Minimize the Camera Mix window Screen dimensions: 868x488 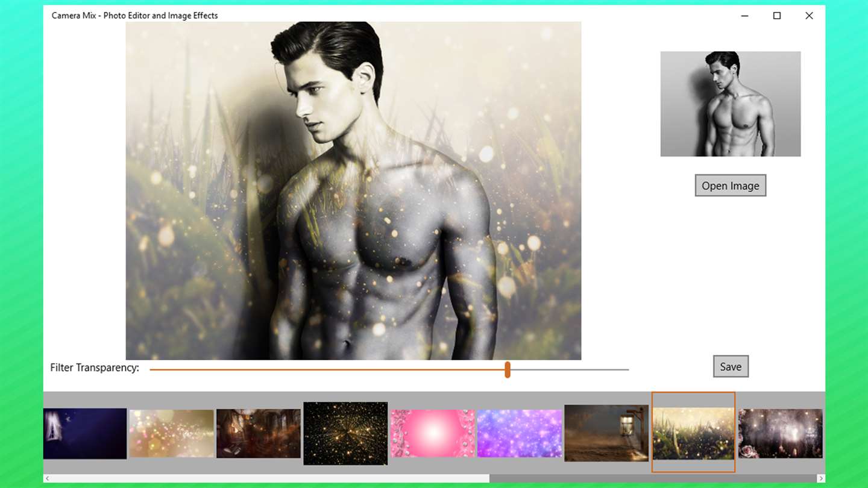pyautogui.click(x=745, y=16)
